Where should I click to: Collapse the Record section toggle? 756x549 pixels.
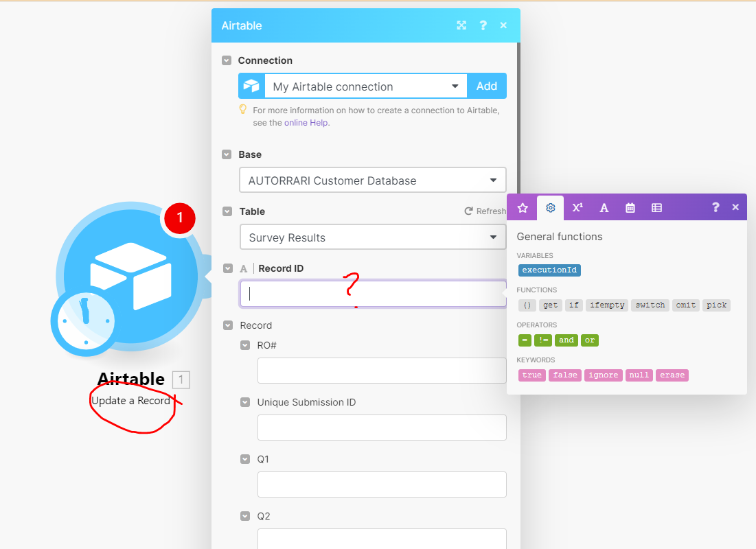(228, 325)
